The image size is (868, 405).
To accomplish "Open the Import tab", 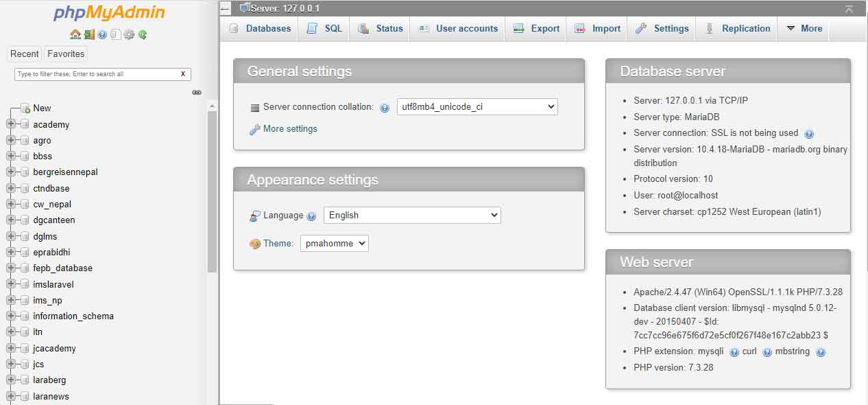I will click(x=597, y=28).
